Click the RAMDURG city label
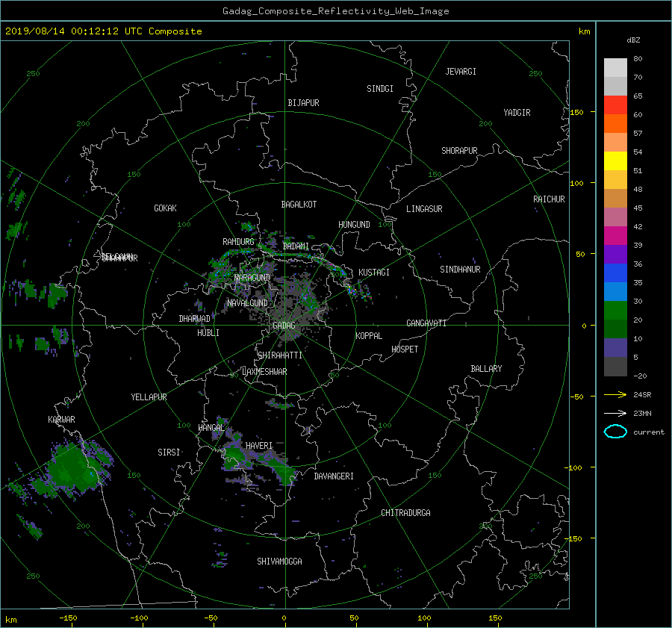Viewport: 672px width, 628px height. point(238,242)
